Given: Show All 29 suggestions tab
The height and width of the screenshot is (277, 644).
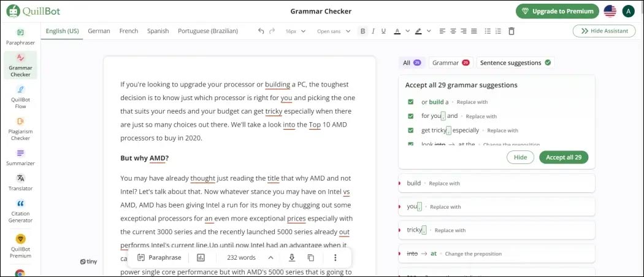Looking at the screenshot, I should coord(412,63).
